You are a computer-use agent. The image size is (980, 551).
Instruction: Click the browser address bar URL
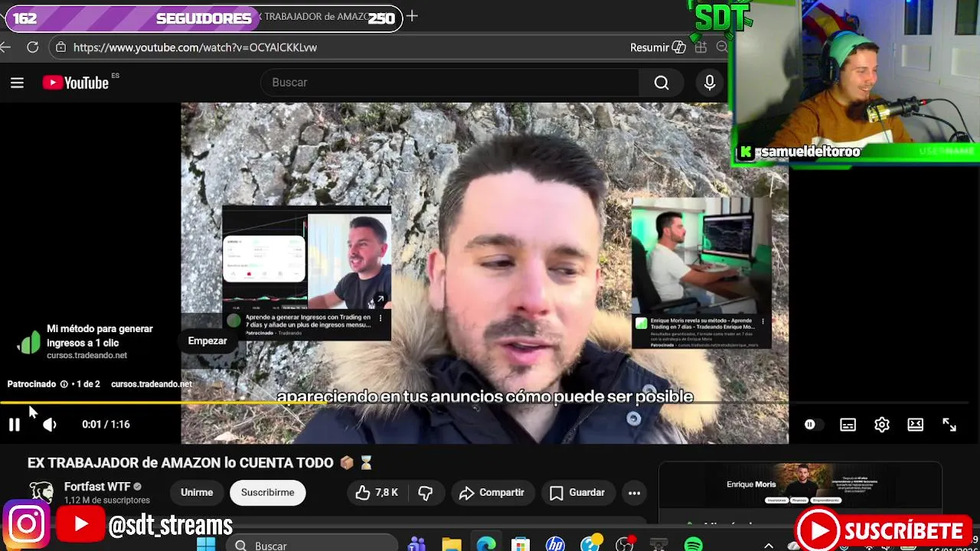[195, 47]
